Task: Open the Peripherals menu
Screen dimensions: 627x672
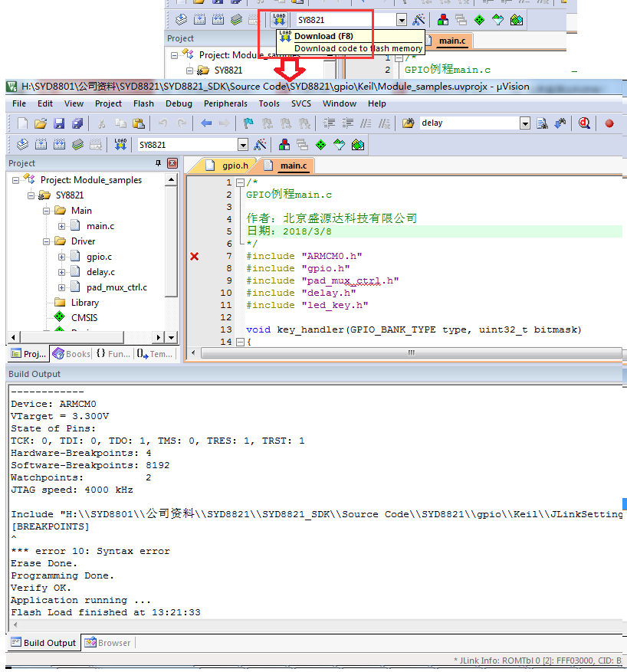Action: point(225,103)
